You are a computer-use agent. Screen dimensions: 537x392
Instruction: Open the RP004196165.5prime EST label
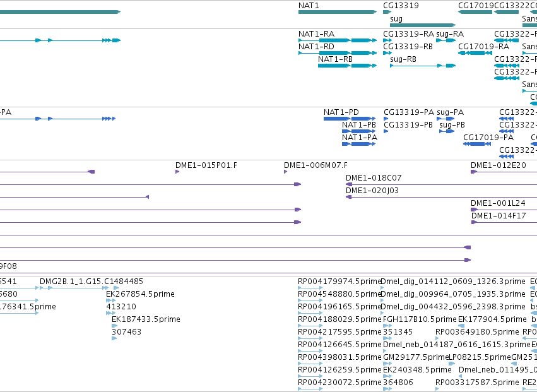339,307
